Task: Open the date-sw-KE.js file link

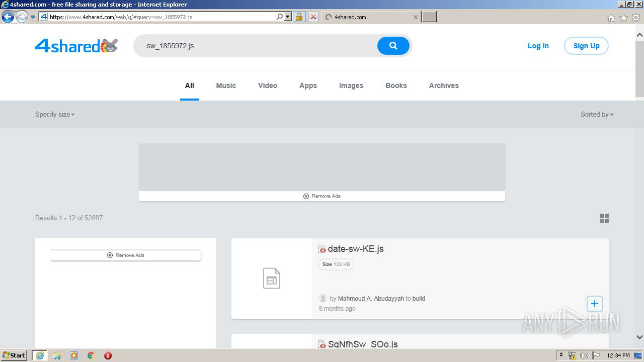Action: (x=356, y=249)
